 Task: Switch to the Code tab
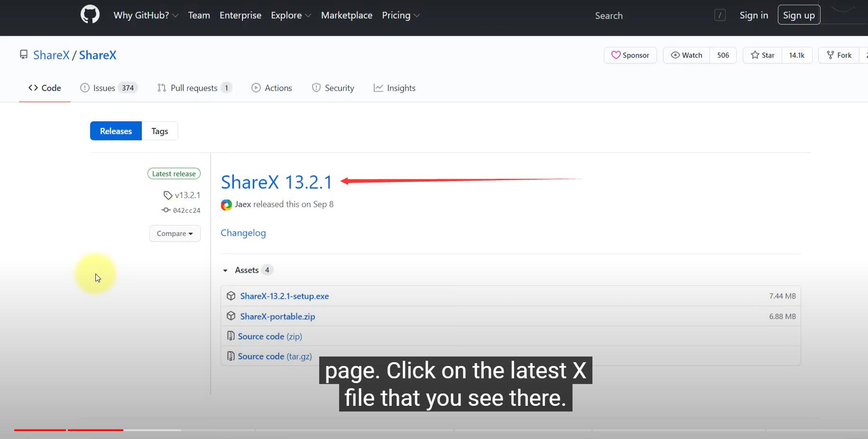click(45, 88)
